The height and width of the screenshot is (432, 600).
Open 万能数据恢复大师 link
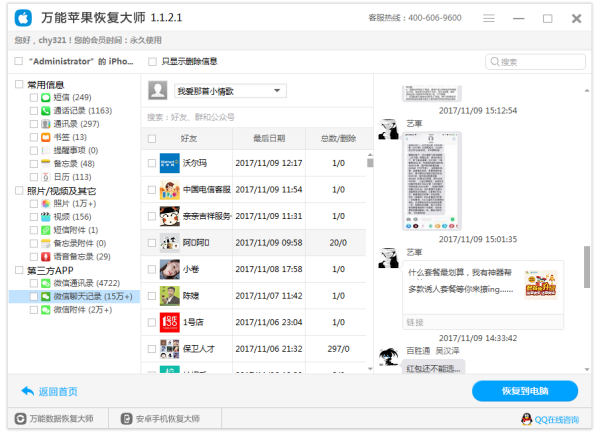pyautogui.click(x=62, y=419)
